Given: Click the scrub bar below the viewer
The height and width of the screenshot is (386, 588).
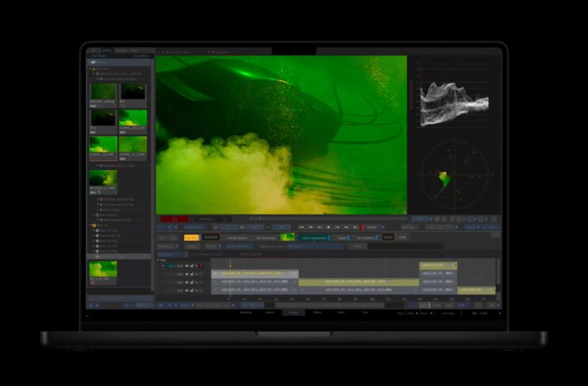Looking at the screenshot, I should pos(325,218).
